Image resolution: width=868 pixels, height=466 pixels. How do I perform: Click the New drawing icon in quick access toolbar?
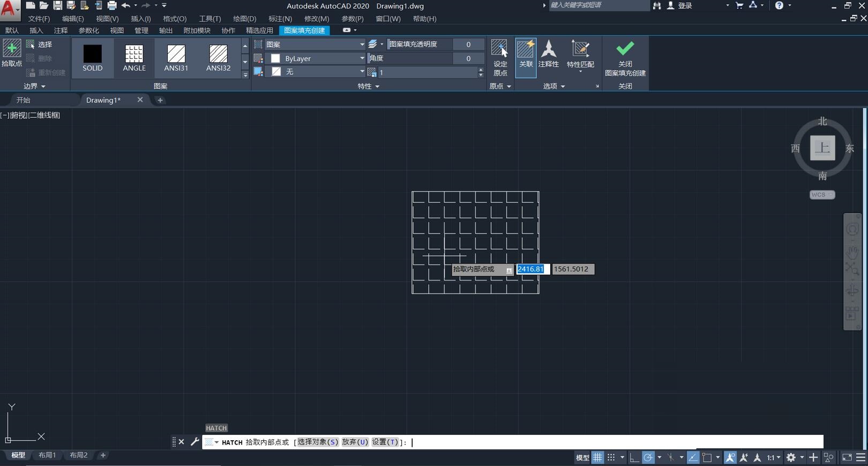click(31, 5)
